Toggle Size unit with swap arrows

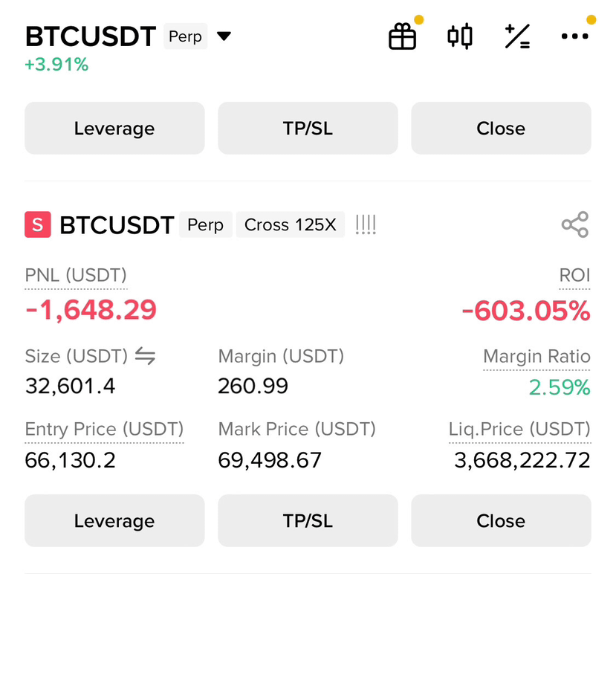145,356
